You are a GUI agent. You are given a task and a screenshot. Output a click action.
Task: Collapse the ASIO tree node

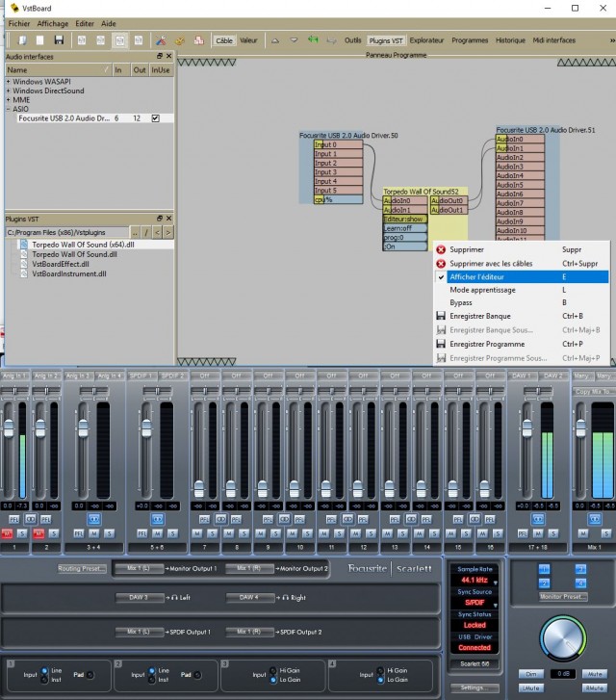(x=9, y=109)
